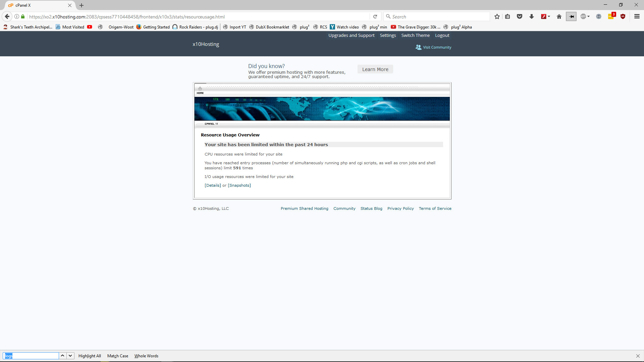
Task: Focus the URL address bar
Action: [x=198, y=17]
